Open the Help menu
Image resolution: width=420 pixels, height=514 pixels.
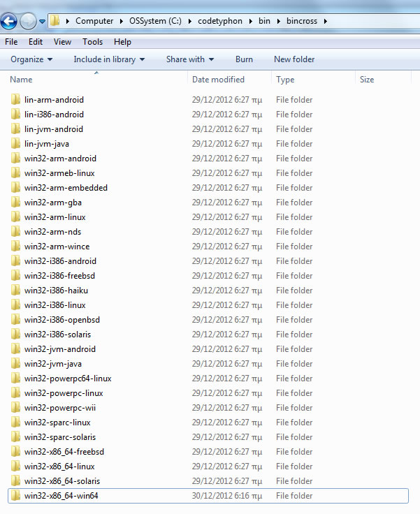point(122,42)
